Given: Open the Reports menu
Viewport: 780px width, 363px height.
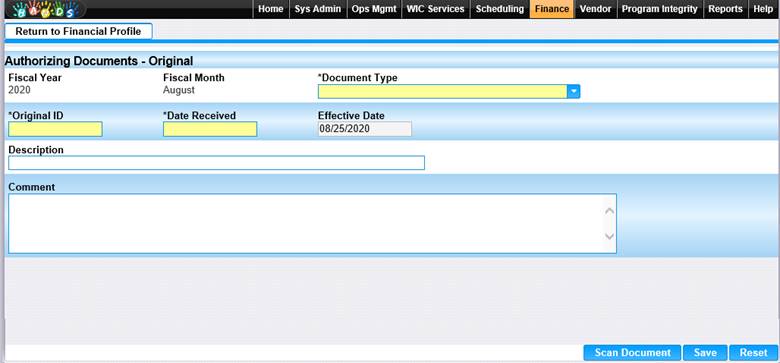Looking at the screenshot, I should pos(725,9).
